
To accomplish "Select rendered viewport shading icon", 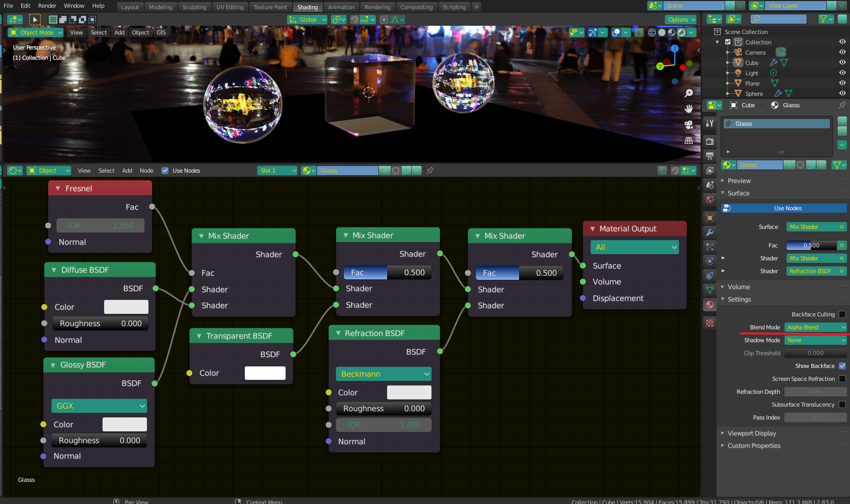I will [681, 32].
